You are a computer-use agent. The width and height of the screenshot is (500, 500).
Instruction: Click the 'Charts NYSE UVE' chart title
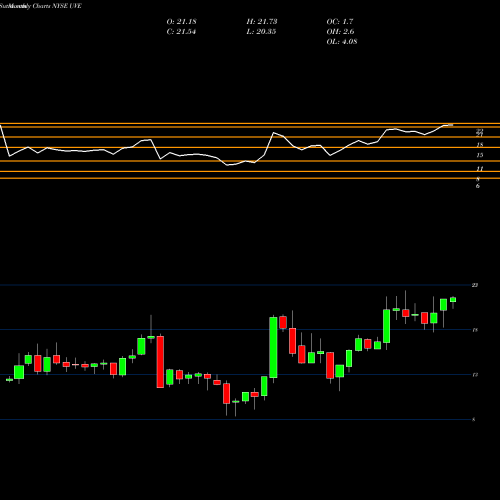(x=57, y=6)
